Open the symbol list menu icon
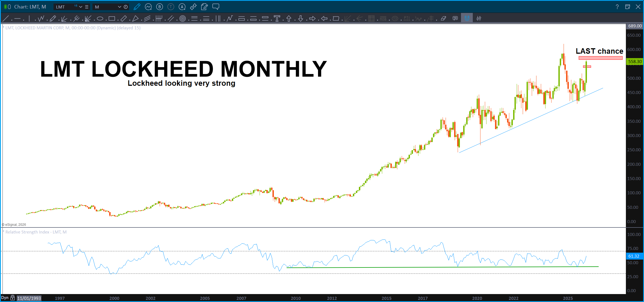The image size is (644, 302). click(x=87, y=7)
